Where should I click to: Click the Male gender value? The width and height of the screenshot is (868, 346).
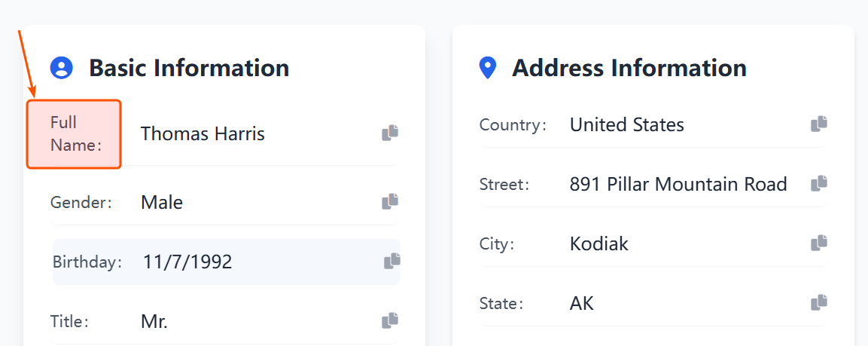pyautogui.click(x=162, y=203)
